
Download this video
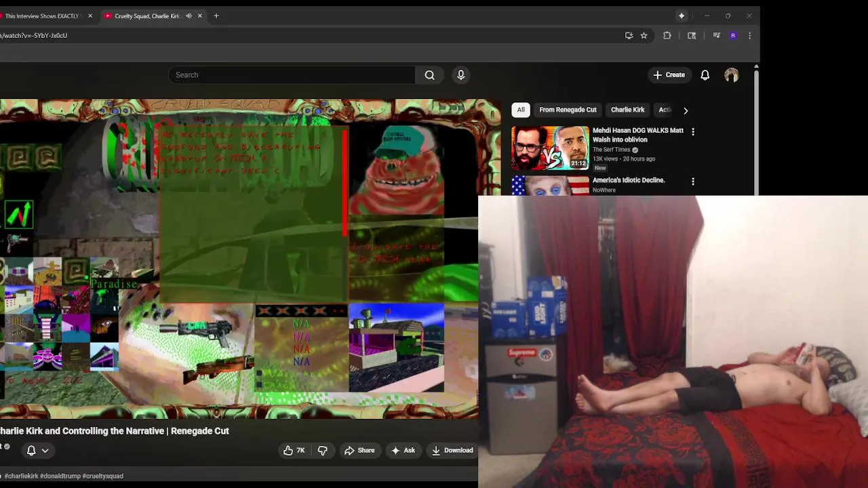(x=452, y=450)
